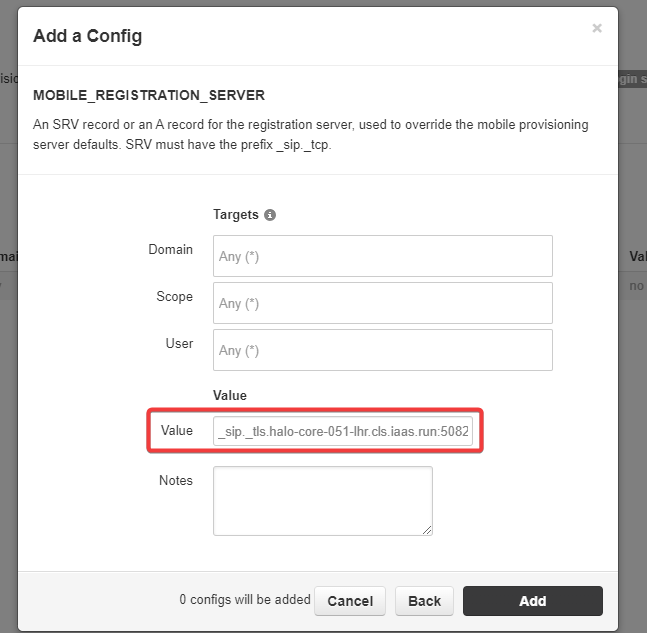Click the Domain field label

tap(170, 249)
